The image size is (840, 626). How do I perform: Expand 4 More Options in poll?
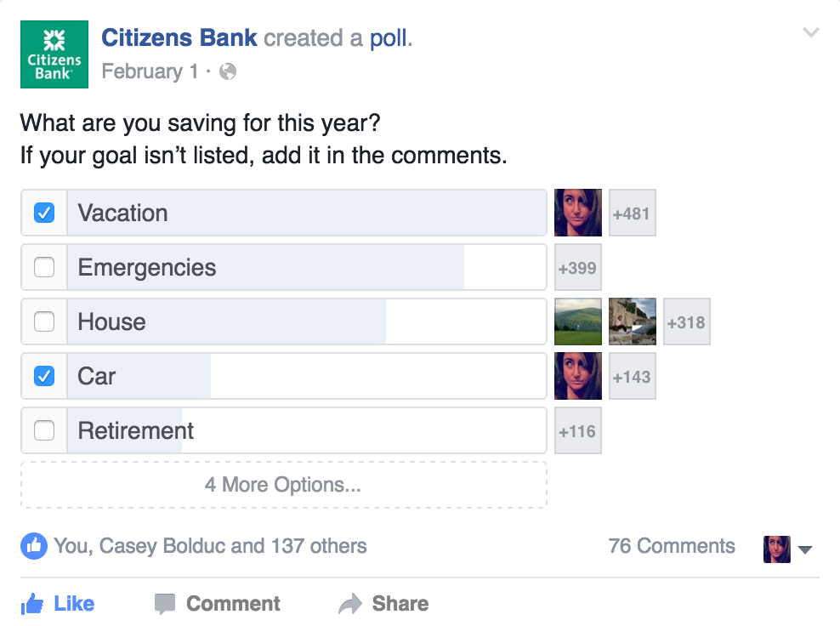pyautogui.click(x=283, y=485)
